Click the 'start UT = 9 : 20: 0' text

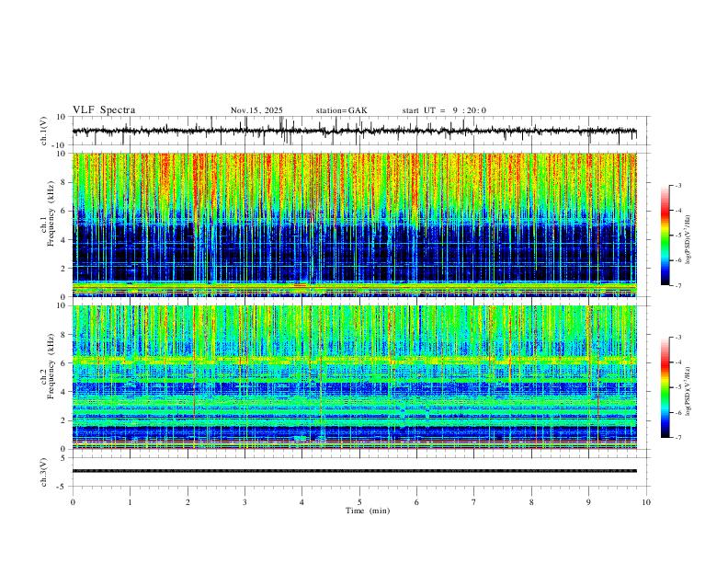click(444, 110)
